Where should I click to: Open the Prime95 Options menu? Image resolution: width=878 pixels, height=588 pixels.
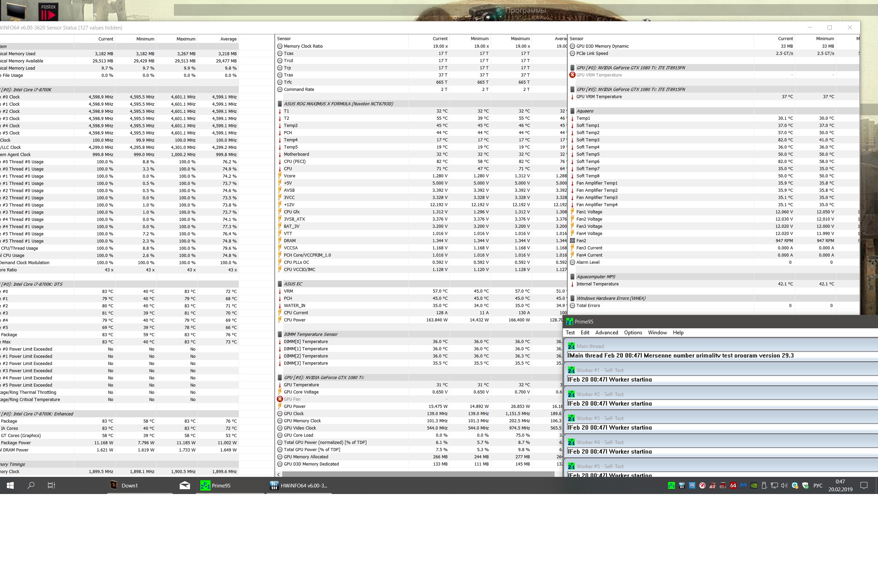633,333
